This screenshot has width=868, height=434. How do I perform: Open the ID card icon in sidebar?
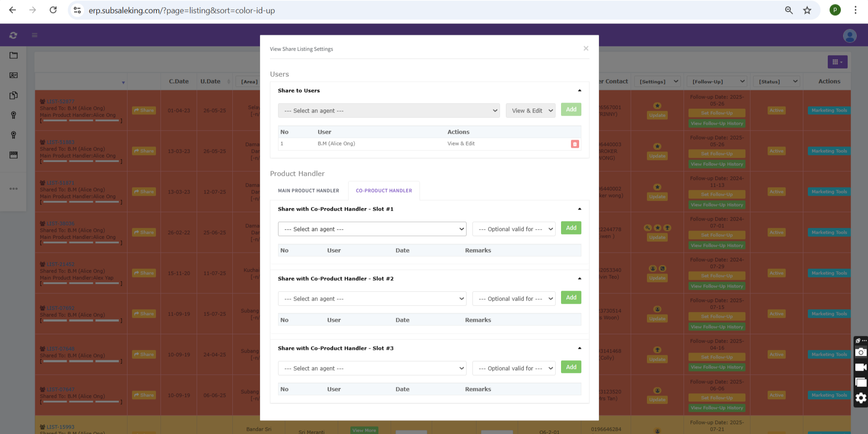[x=14, y=75]
